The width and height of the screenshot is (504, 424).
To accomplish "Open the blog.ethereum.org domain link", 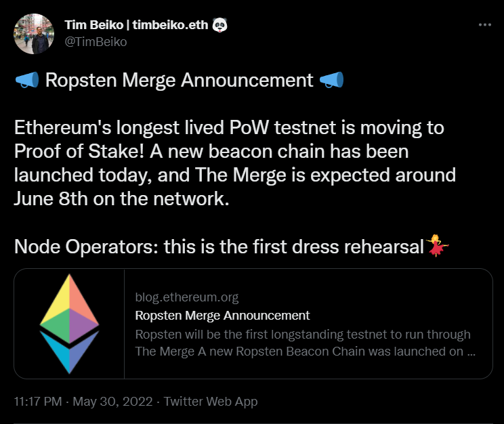I will 187,297.
